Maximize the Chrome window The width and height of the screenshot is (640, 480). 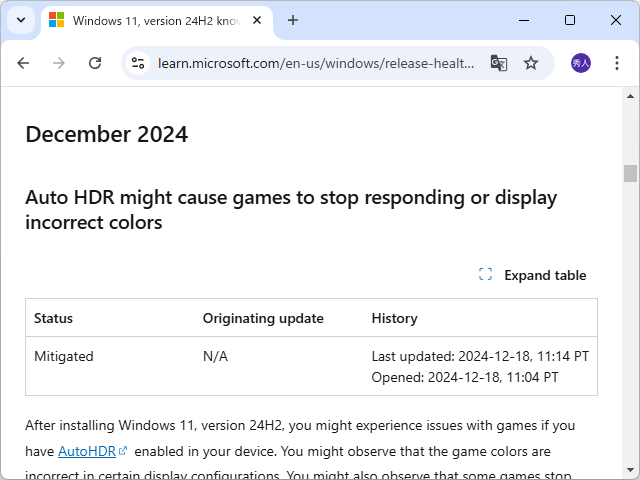tap(570, 20)
